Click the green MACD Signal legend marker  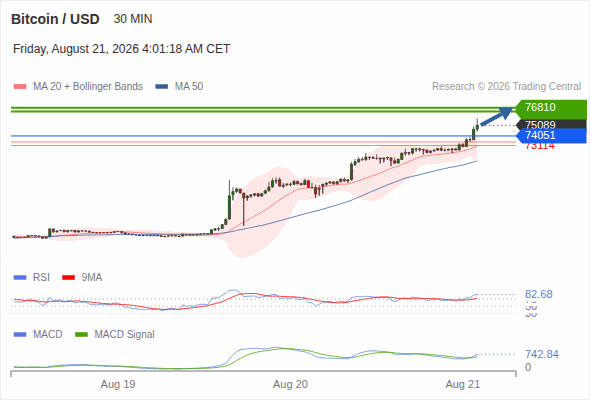click(x=82, y=335)
